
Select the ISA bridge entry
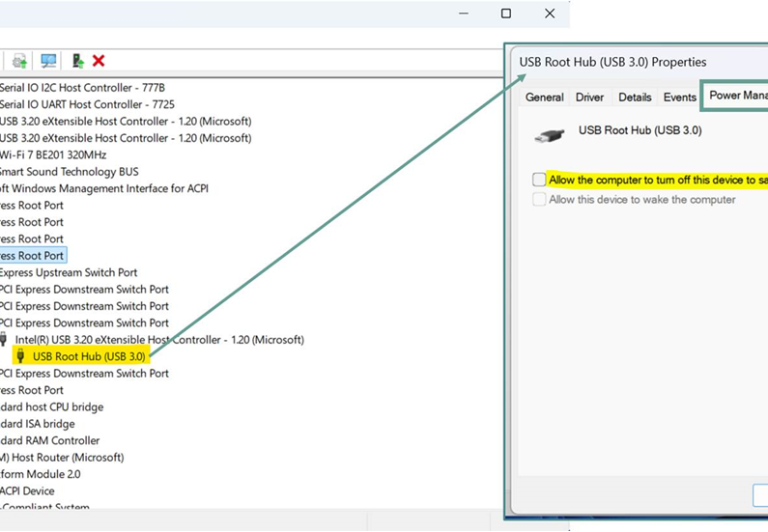38,423
